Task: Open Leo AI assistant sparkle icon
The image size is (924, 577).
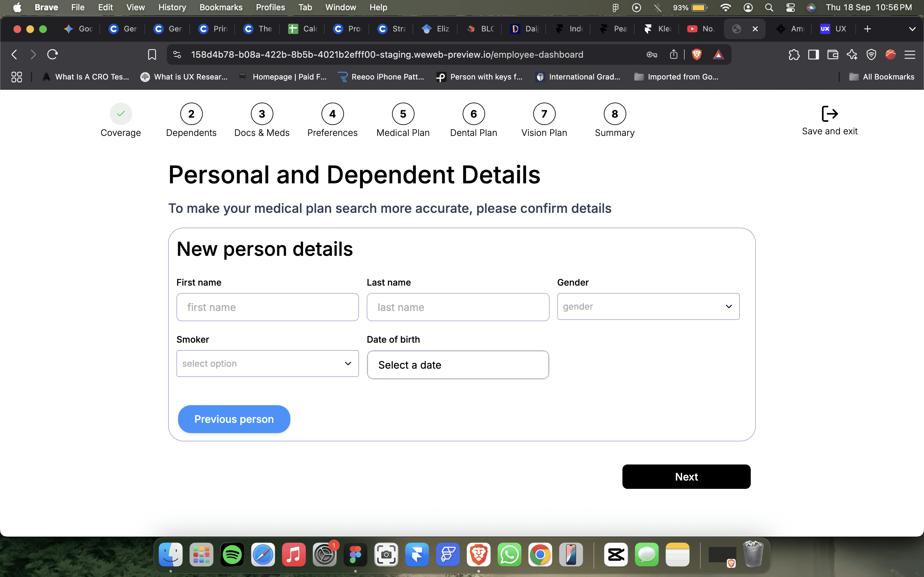Action: [x=852, y=54]
